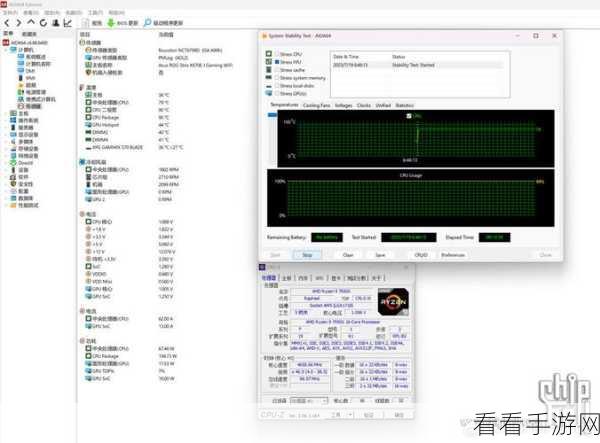The image size is (600, 443).
Task: Expand the 性能测试 tree branch
Action: point(6,205)
